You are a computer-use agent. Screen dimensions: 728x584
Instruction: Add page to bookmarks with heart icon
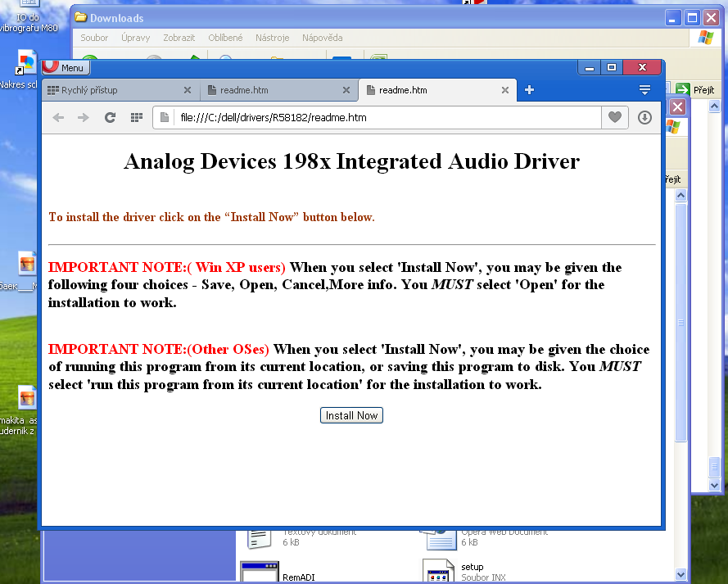coord(615,117)
